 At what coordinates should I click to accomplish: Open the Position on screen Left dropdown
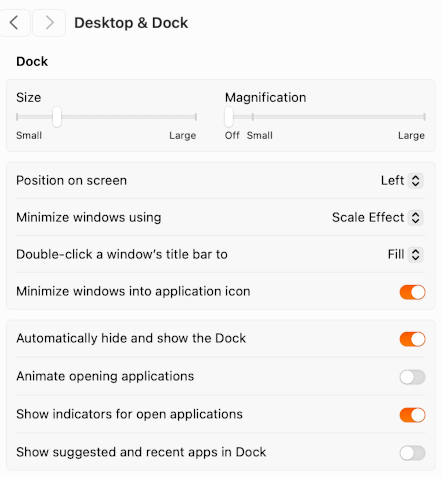402,181
